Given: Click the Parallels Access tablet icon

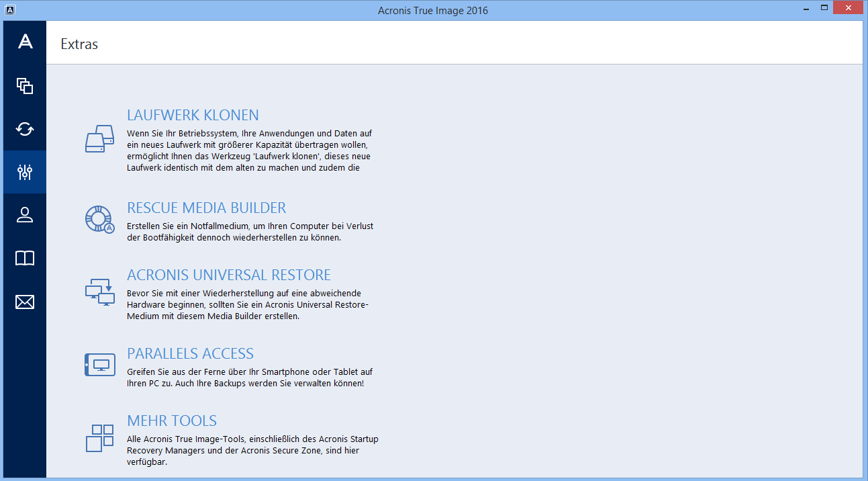Looking at the screenshot, I should click(x=100, y=365).
